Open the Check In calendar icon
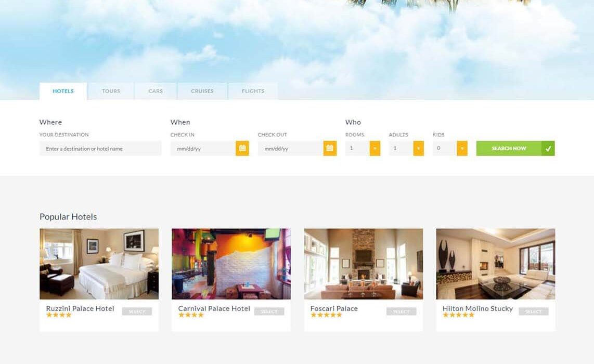The height and width of the screenshot is (364, 594). pos(242,149)
